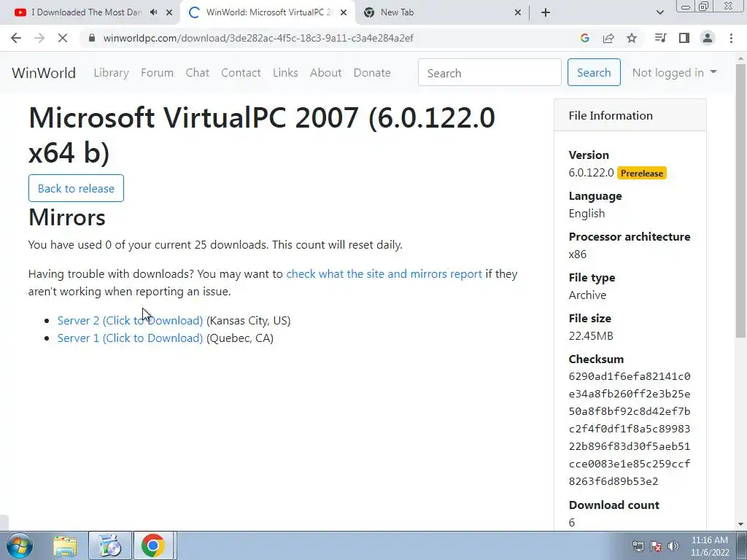Open the media program taskbar icon

109,545
